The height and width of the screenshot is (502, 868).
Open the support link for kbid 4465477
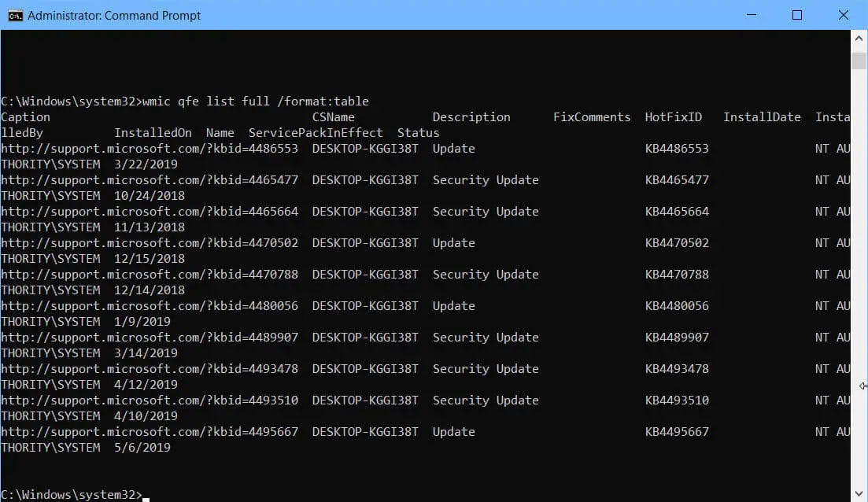[x=150, y=179]
